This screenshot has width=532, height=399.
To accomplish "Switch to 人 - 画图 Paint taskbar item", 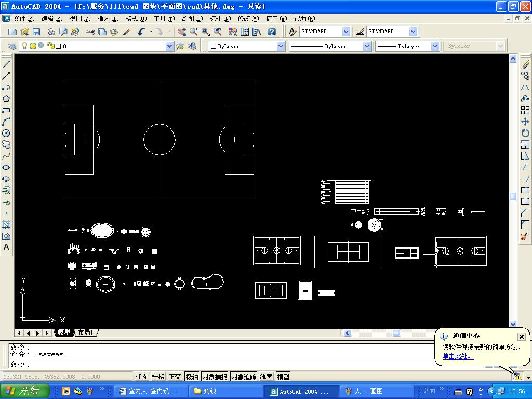I will [376, 391].
